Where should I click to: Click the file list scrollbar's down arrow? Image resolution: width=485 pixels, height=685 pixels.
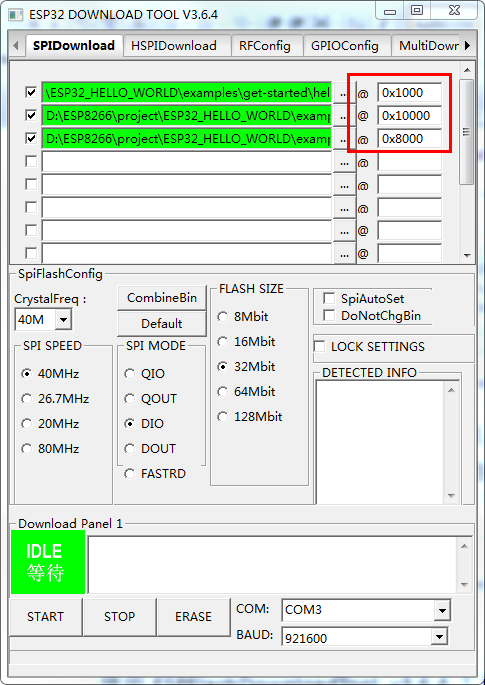point(467,255)
